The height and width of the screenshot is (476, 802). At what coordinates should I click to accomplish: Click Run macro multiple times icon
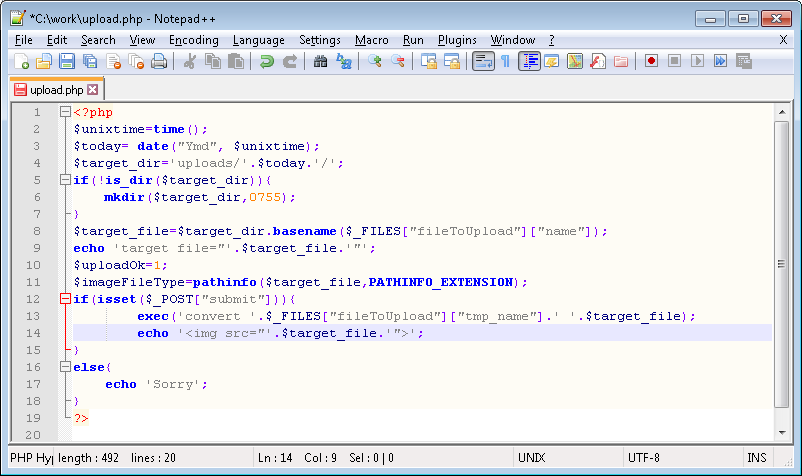[x=720, y=61]
